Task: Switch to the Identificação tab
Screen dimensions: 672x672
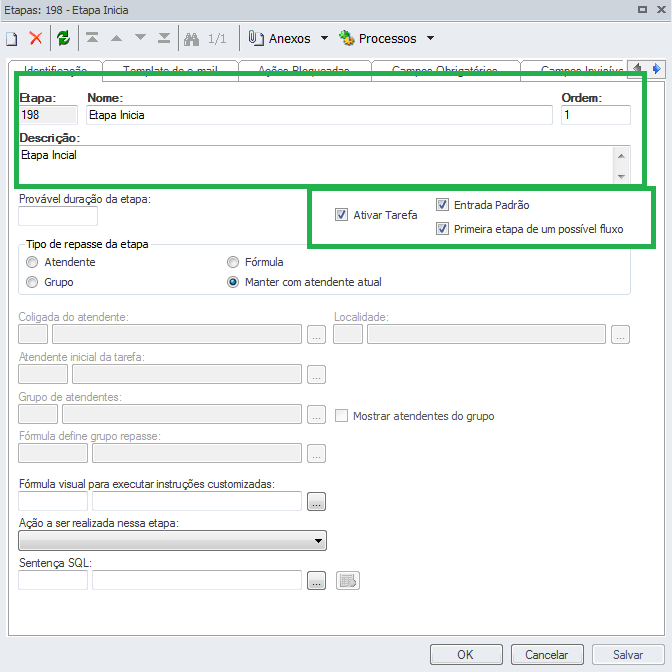Action: (x=55, y=69)
